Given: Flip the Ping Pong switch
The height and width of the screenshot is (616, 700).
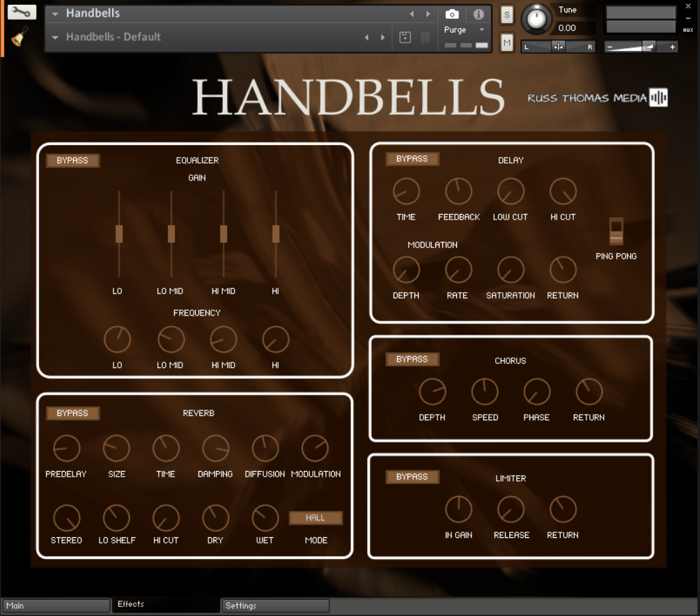Looking at the screenshot, I should [x=616, y=231].
